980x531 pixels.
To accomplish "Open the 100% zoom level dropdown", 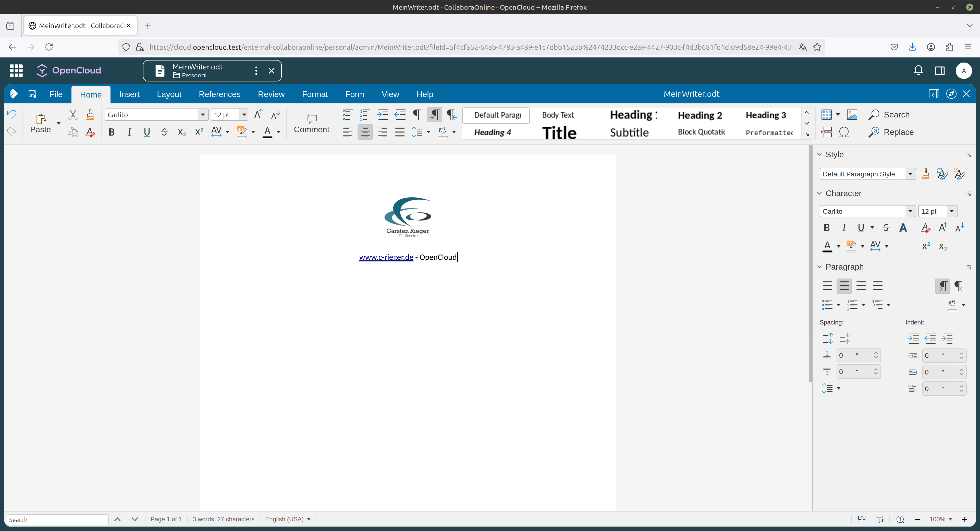I will pyautogui.click(x=940, y=519).
